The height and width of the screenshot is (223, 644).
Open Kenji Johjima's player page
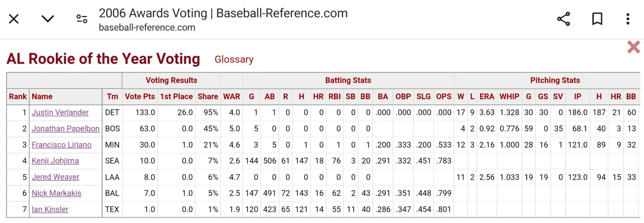tap(55, 161)
